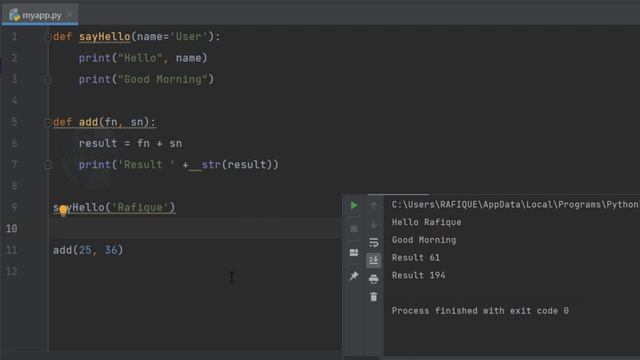
Task: Click result = fn + sn line
Action: click(x=130, y=144)
